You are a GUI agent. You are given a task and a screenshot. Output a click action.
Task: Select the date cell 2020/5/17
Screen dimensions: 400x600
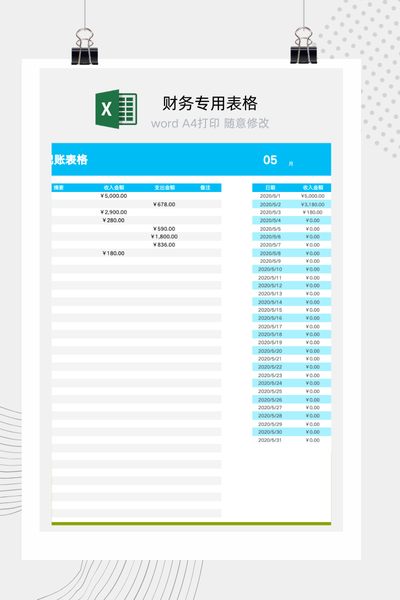pyautogui.click(x=270, y=326)
